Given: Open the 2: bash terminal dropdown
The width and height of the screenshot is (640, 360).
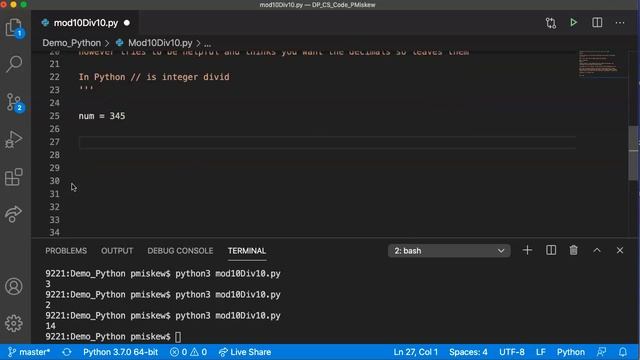Looking at the screenshot, I should point(449,251).
